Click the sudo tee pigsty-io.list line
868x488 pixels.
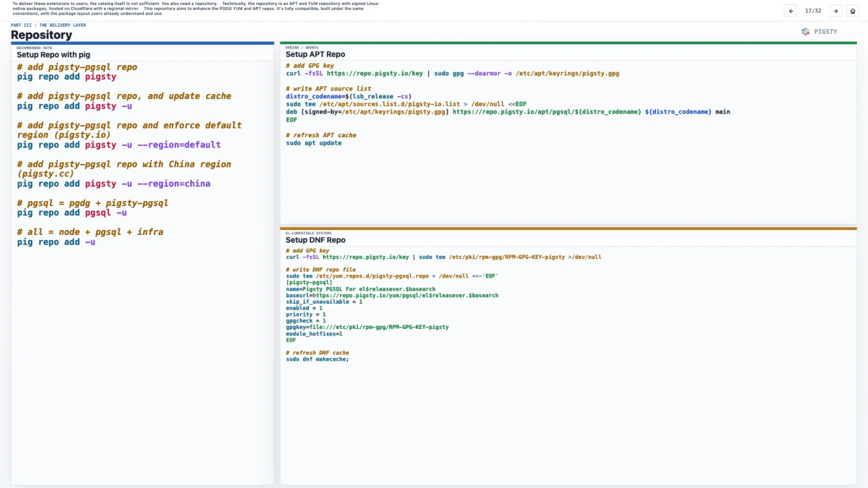pyautogui.click(x=407, y=104)
